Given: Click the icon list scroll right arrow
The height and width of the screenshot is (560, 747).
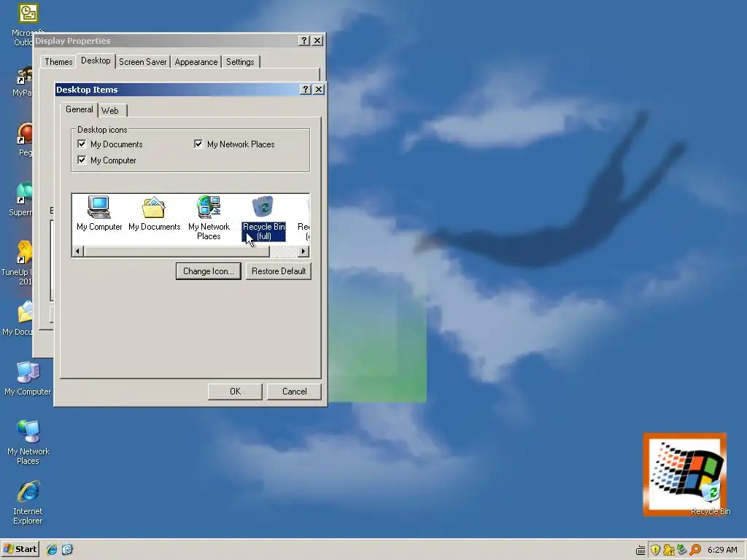Looking at the screenshot, I should (x=303, y=251).
